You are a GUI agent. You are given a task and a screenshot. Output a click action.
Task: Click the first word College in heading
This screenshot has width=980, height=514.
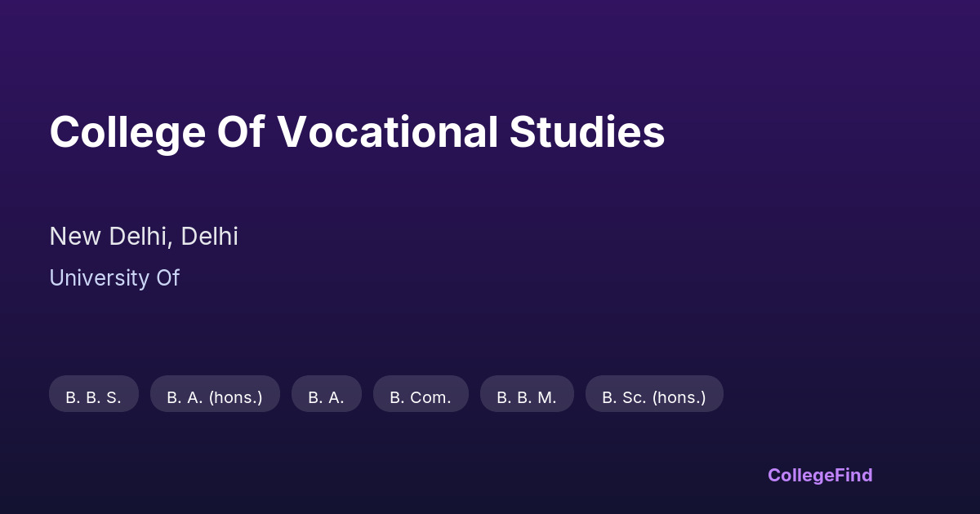click(x=127, y=132)
